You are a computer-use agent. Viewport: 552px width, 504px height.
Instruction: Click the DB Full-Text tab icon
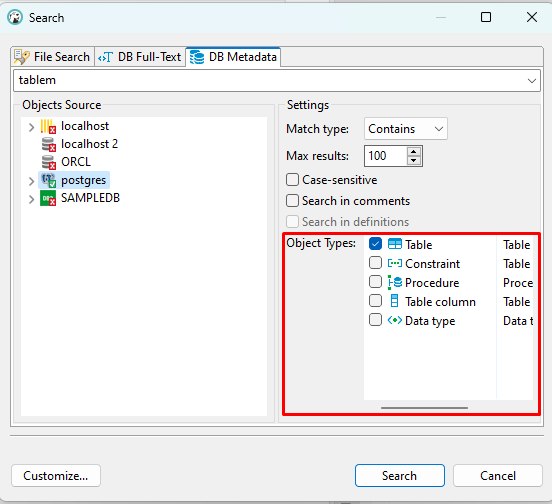105,57
